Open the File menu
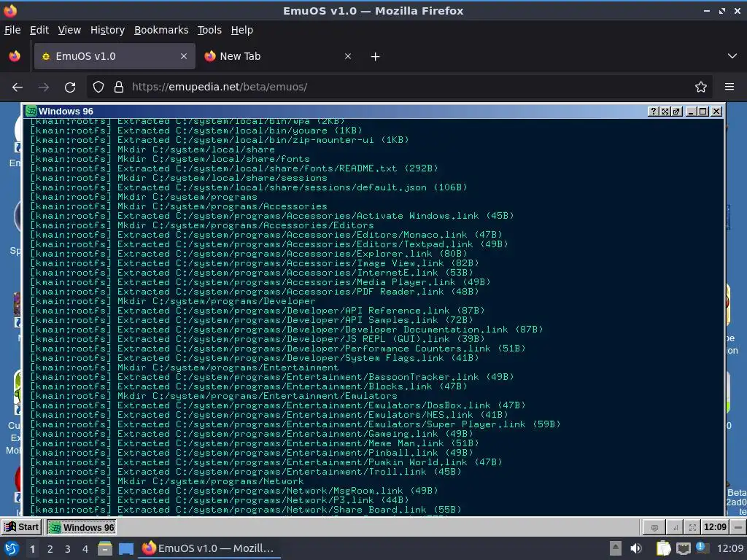Screen dimensions: 747x560 [x=12, y=30]
